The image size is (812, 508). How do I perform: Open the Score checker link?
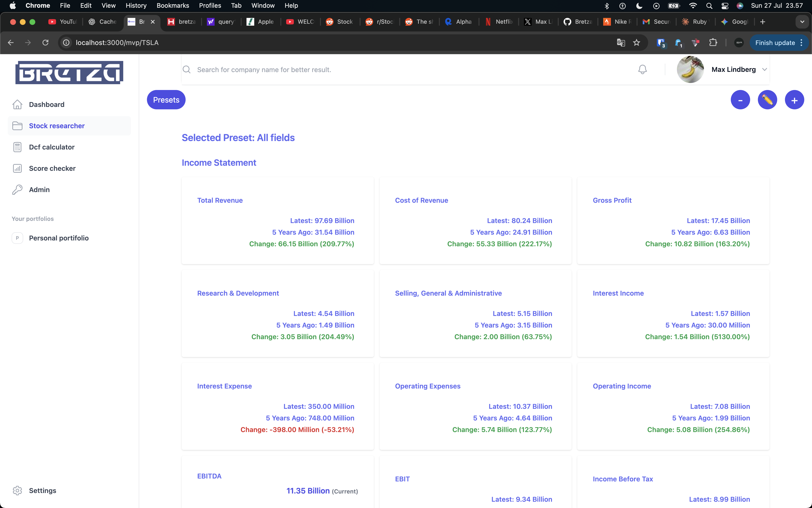click(x=52, y=168)
